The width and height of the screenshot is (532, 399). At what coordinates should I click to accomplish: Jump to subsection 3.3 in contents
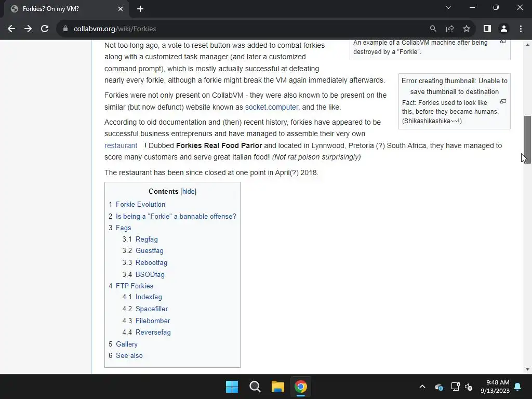tap(151, 262)
